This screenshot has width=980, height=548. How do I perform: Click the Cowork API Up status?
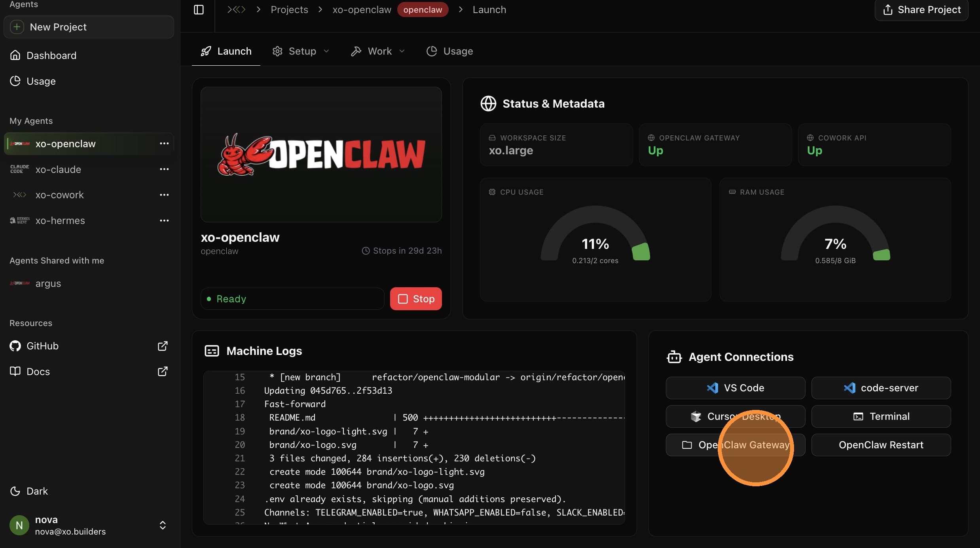[x=874, y=144]
